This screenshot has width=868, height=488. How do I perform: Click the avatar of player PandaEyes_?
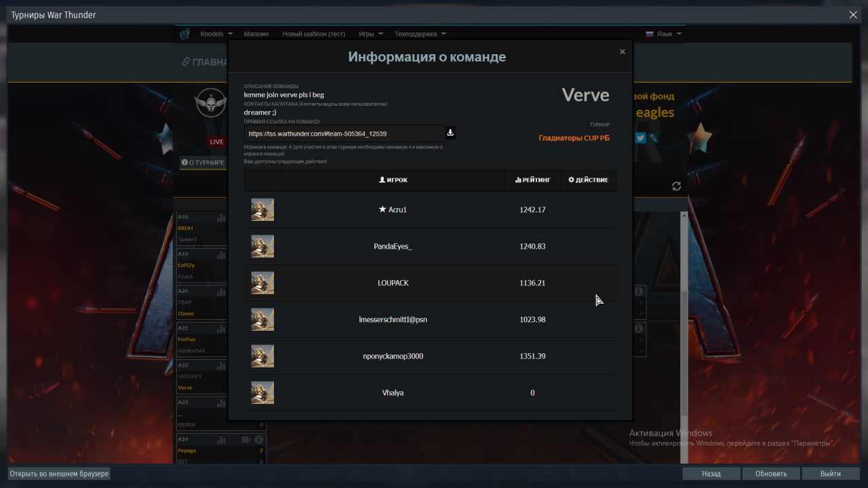pos(262,246)
